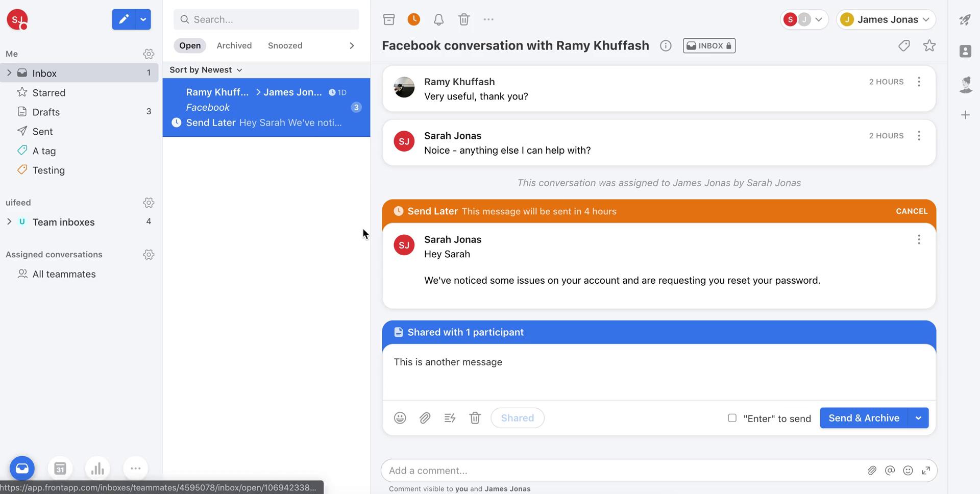Switch to the Snoozed tab
The image size is (980, 494).
point(285,45)
